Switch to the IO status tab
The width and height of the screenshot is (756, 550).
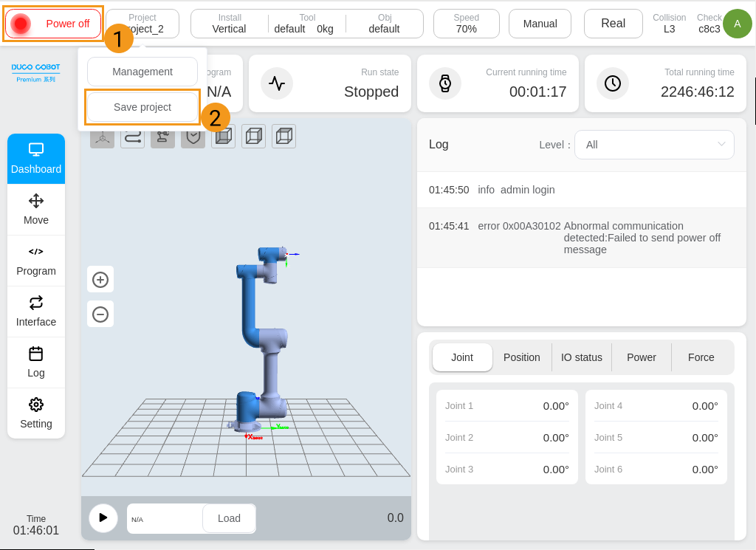582,357
